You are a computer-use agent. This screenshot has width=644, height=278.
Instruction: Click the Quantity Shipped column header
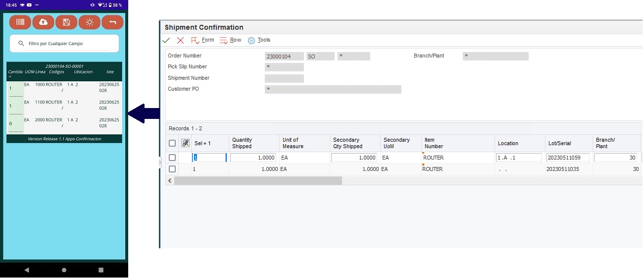coord(253,143)
